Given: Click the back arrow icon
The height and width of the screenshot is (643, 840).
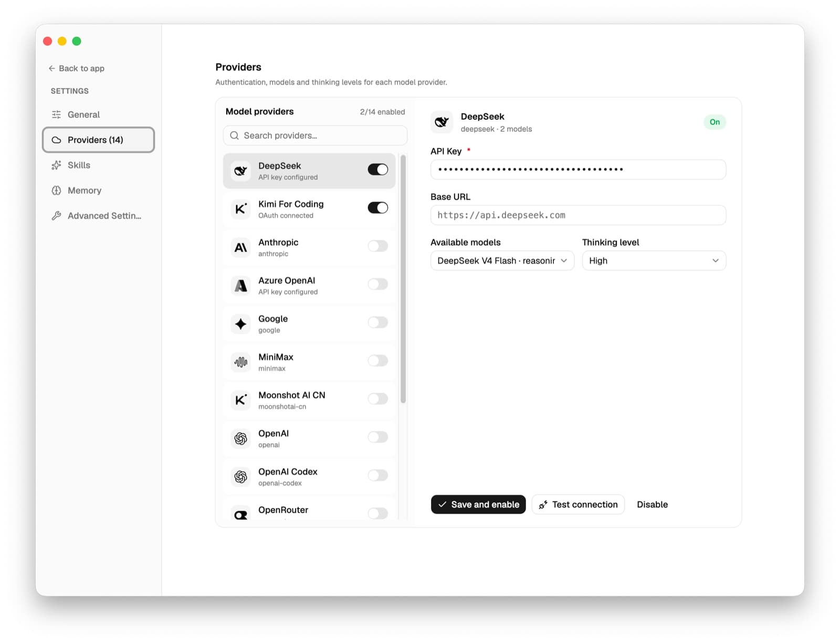Looking at the screenshot, I should click(x=52, y=68).
